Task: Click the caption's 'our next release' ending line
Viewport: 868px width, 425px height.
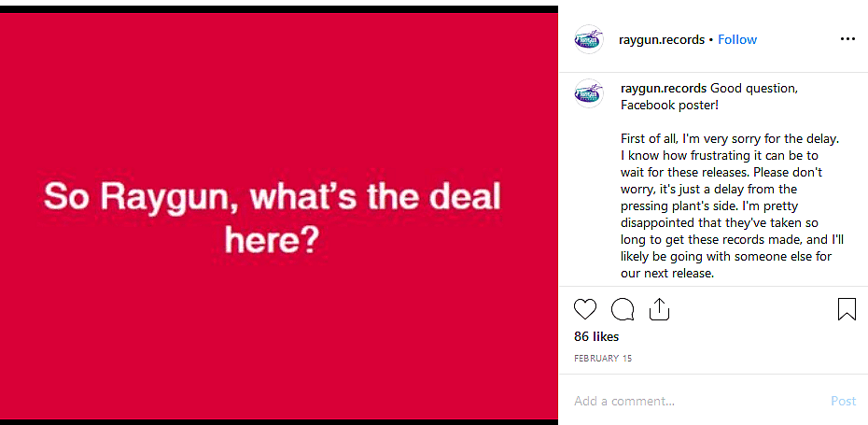Action: (x=667, y=274)
